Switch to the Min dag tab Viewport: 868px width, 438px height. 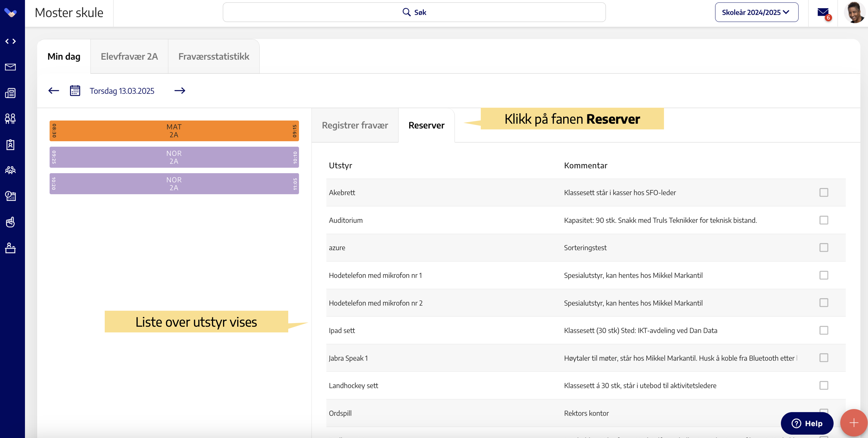64,56
